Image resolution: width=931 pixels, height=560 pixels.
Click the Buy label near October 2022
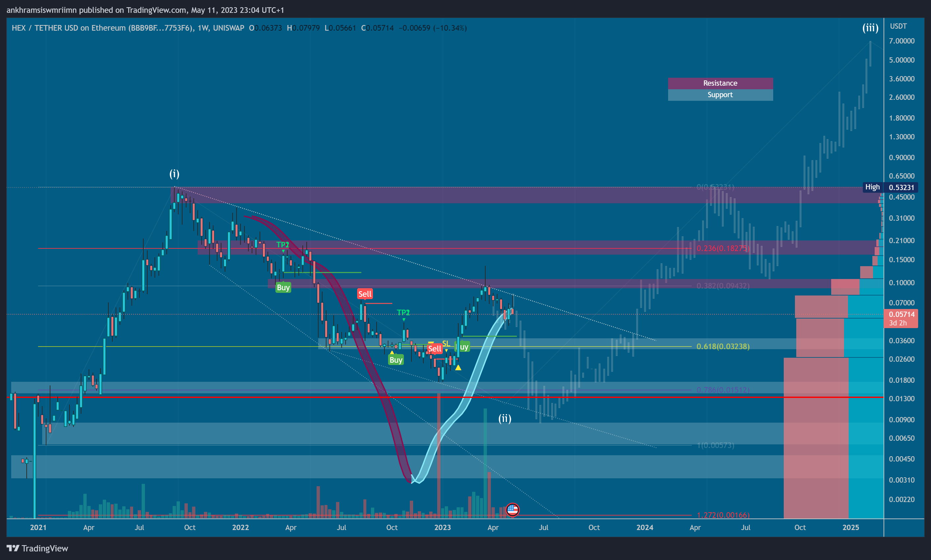click(396, 360)
